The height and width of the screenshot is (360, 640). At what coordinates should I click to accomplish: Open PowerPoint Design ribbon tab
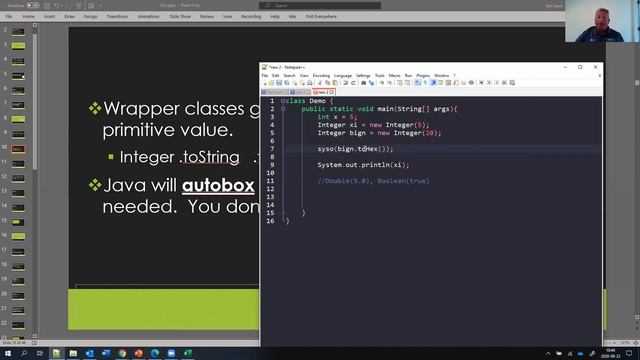[x=91, y=16]
